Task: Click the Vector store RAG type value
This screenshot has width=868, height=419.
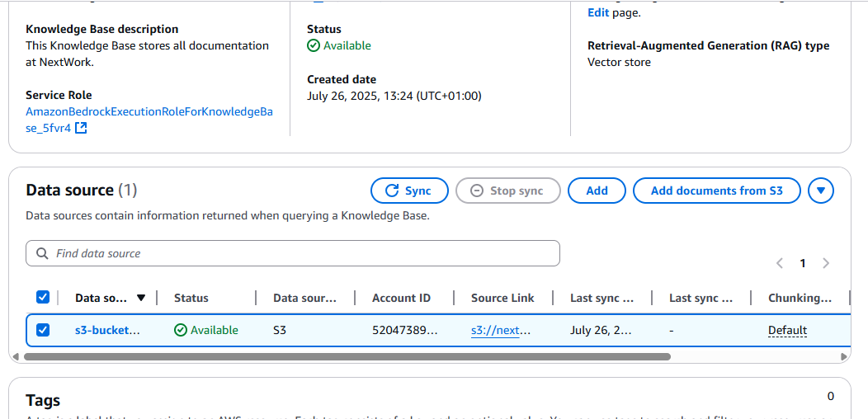Action: click(x=619, y=62)
